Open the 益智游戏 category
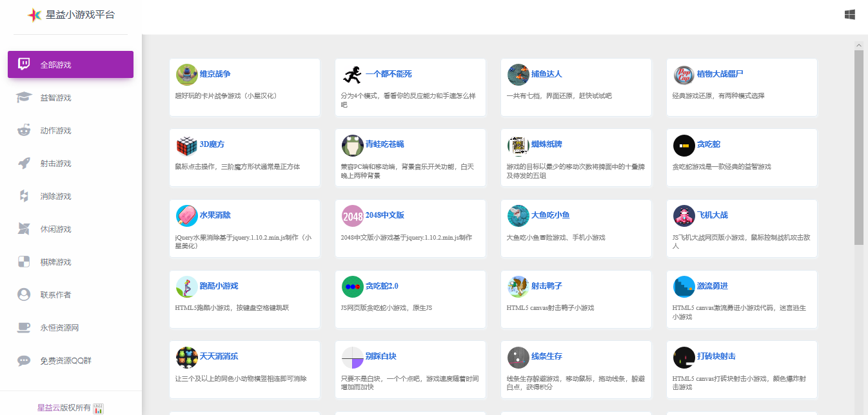 (55, 97)
